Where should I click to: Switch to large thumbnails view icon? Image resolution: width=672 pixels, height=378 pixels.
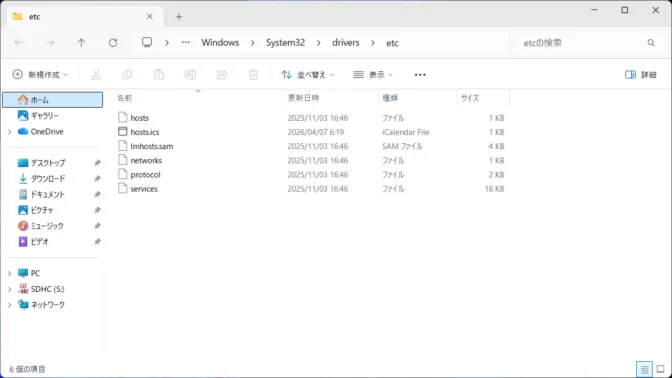(x=660, y=369)
